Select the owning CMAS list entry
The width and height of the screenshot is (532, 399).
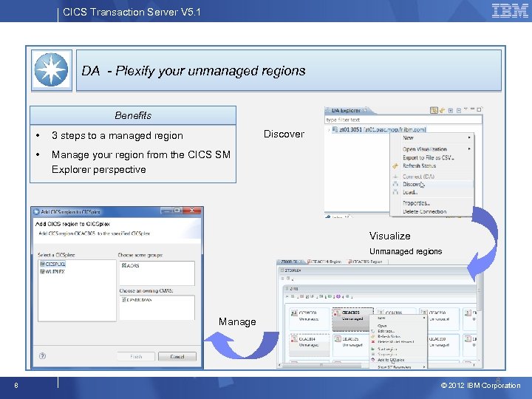click(x=137, y=300)
